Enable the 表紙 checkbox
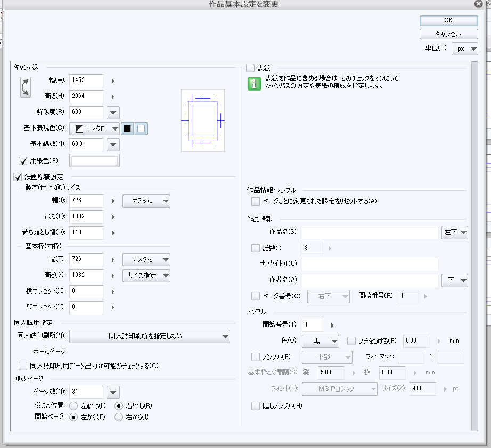Screen dimensions: 491x448 250,68
